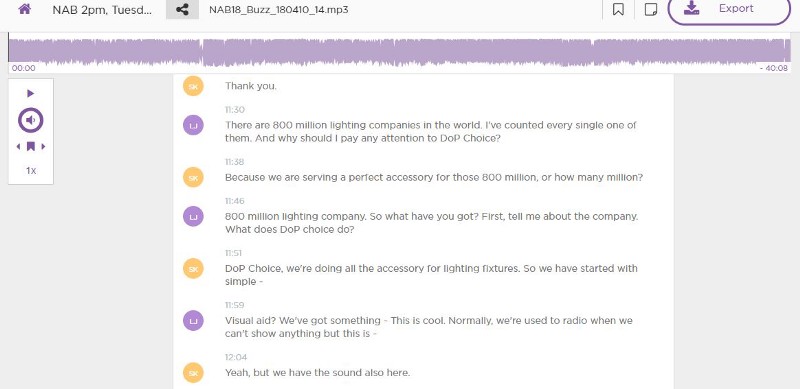This screenshot has width=800, height=389.
Task: Start audio playback with play triangle
Action: pos(31,93)
